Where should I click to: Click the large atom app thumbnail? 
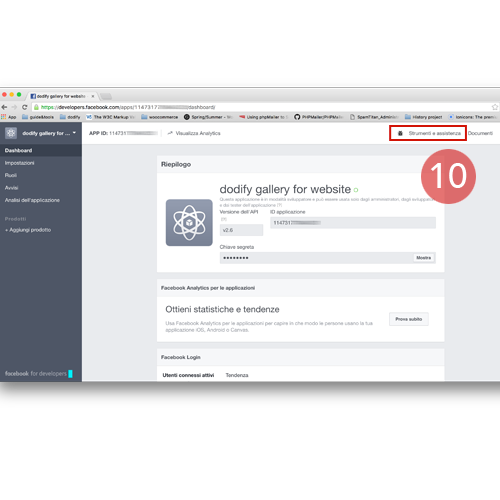pos(189,223)
